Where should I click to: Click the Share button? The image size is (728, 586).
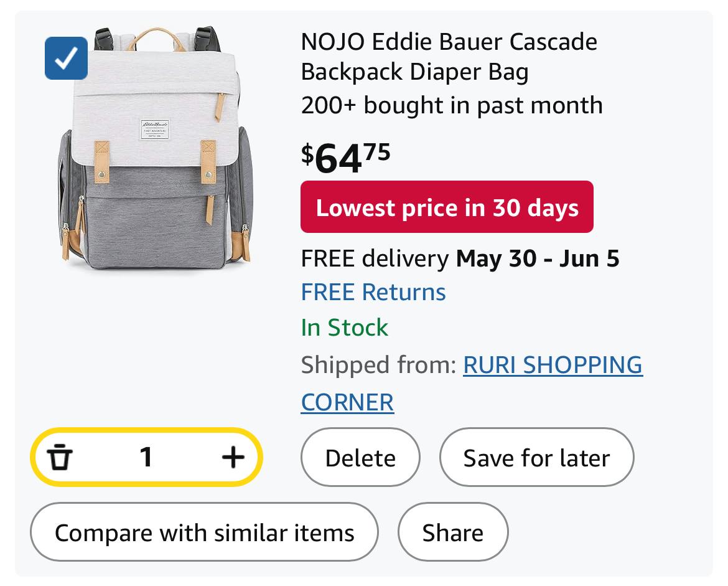tap(453, 532)
